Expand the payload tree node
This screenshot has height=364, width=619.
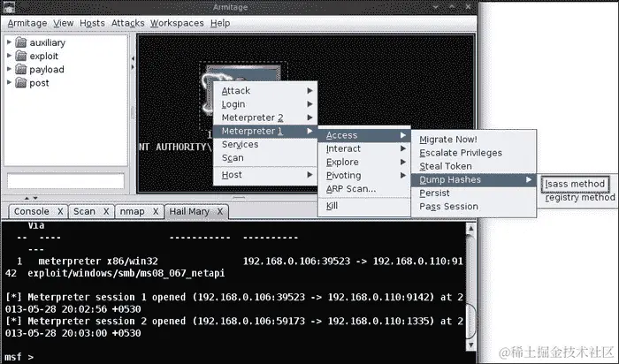coord(9,69)
